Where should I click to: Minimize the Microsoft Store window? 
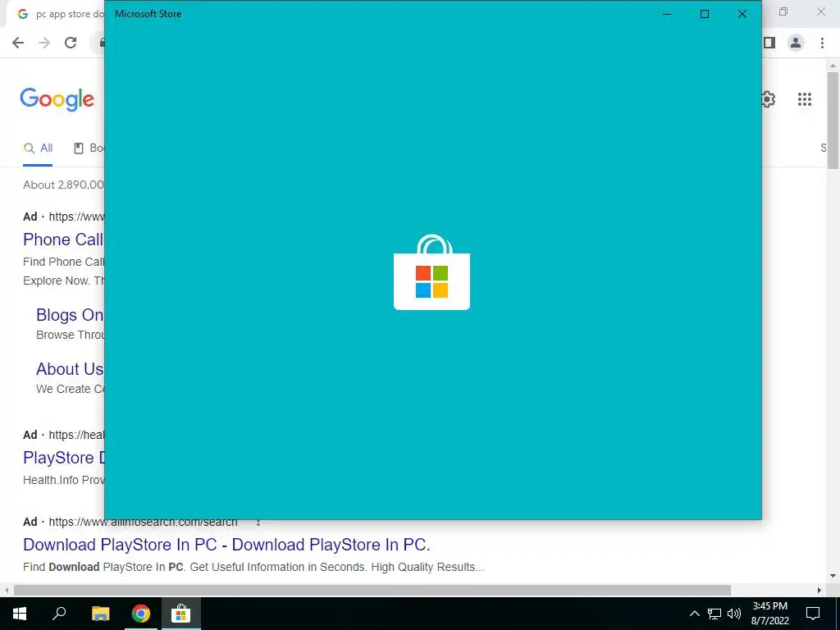(x=667, y=14)
